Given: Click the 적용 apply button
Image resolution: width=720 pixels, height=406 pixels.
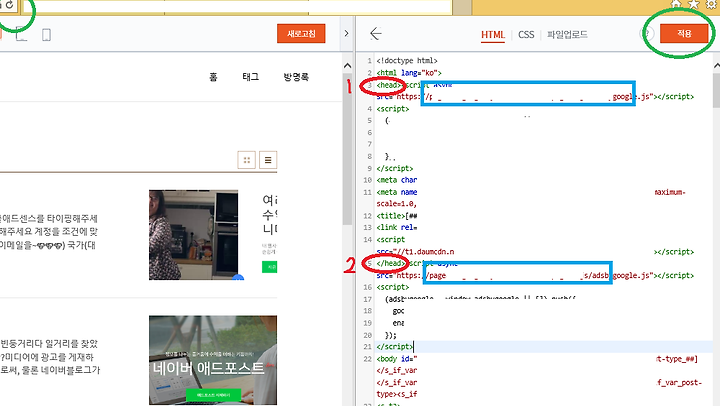Looking at the screenshot, I should click(x=684, y=34).
